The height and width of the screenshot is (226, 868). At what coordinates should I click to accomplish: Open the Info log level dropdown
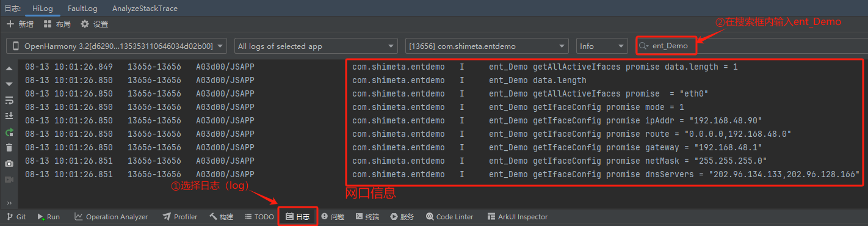coord(602,46)
